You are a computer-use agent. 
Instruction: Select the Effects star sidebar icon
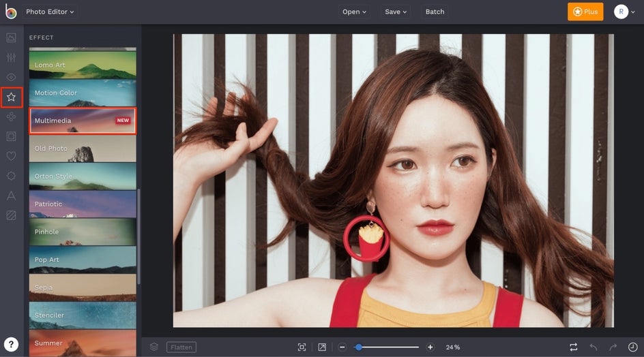11,97
